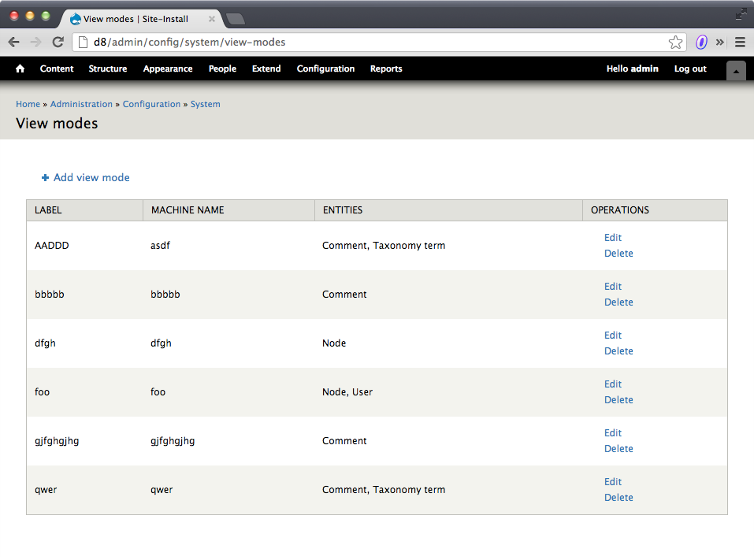Screen dimensions: 754x560
Task: Bookmark page with star icon
Action: (x=675, y=43)
